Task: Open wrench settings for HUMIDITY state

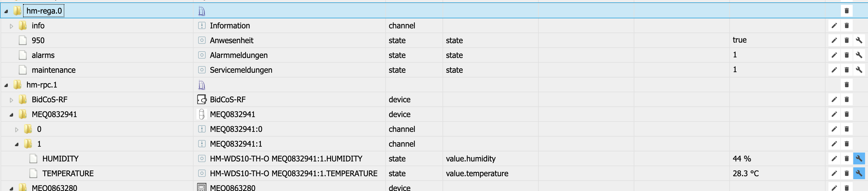Action: 859,158
